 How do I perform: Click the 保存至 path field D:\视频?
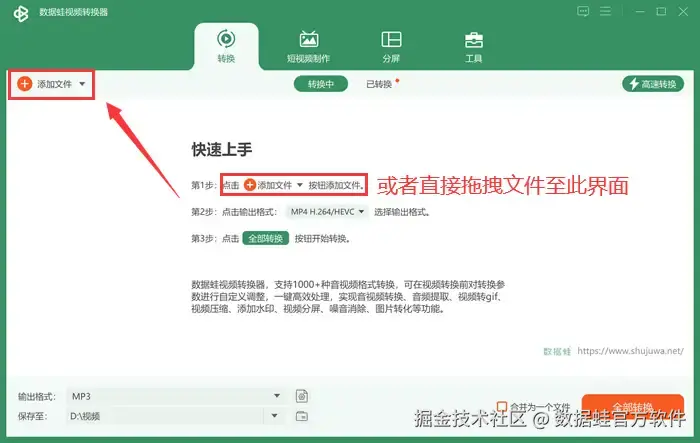click(x=165, y=416)
